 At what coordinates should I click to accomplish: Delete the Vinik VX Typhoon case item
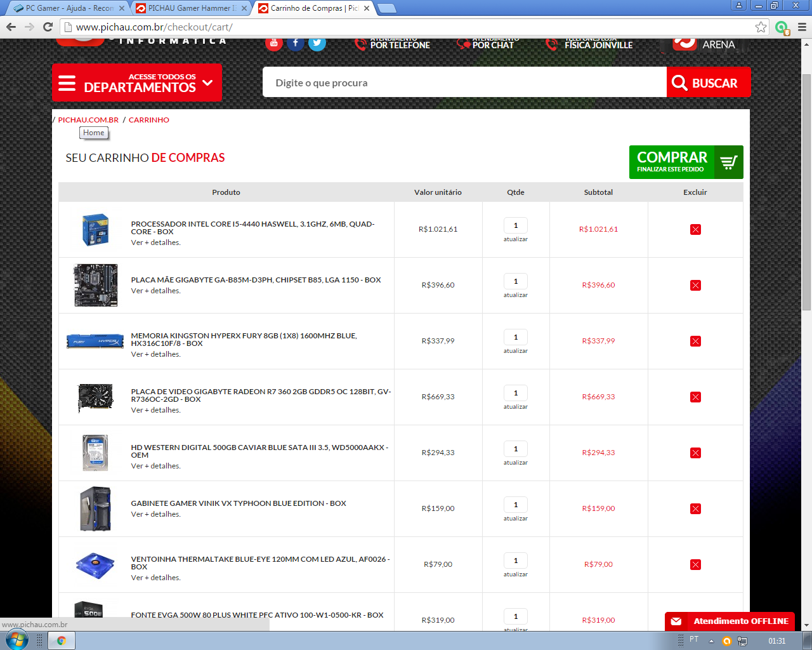click(695, 508)
